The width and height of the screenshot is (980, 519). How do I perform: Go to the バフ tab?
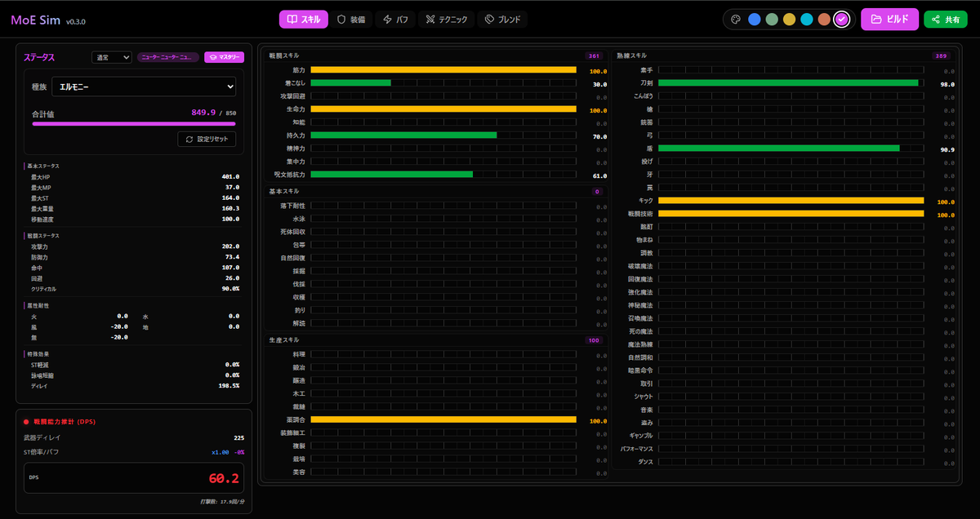pyautogui.click(x=396, y=19)
